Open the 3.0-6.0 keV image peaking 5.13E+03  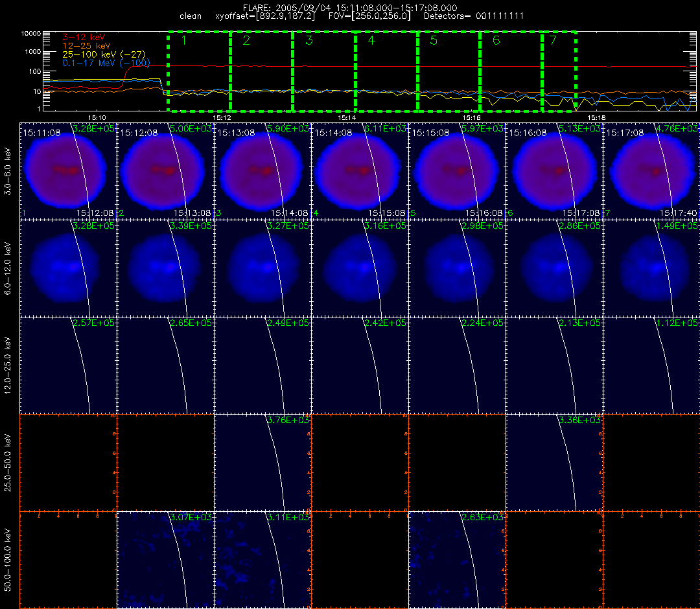[x=555, y=171]
